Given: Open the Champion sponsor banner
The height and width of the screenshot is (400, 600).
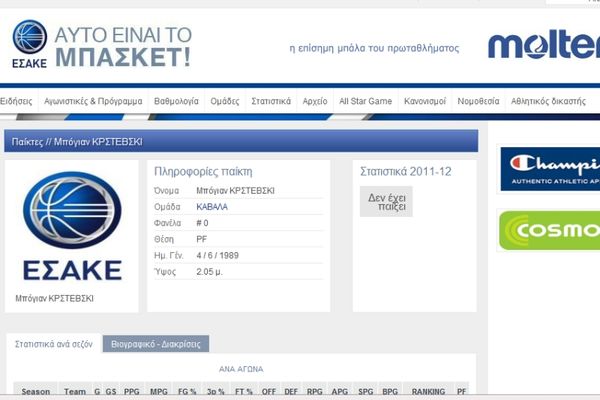Looking at the screenshot, I should click(x=550, y=169).
